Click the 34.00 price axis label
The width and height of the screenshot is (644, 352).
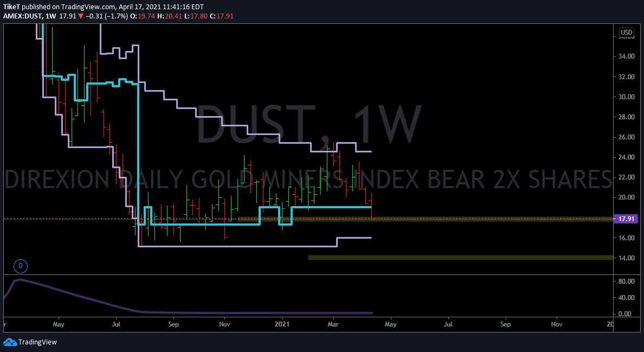click(626, 57)
